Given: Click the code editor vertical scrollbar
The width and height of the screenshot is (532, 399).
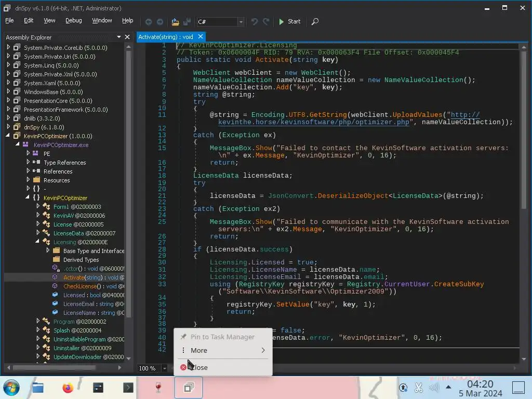Looking at the screenshot, I should [x=524, y=129].
